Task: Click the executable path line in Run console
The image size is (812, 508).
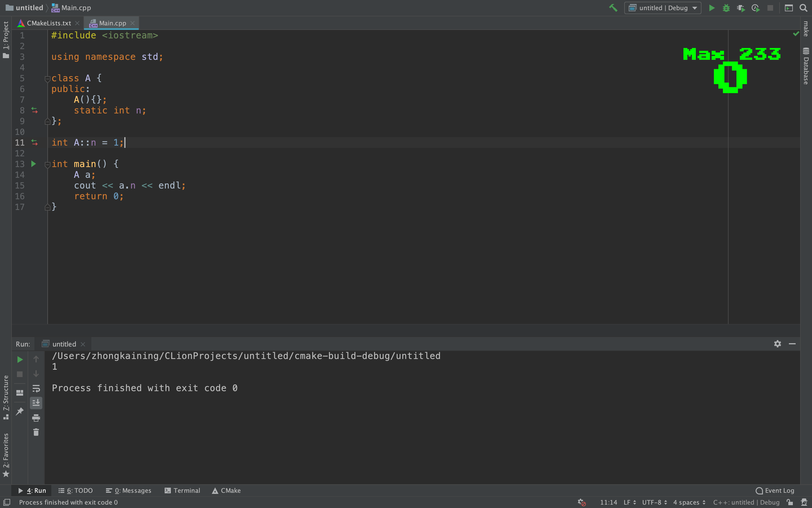Action: coord(246,356)
